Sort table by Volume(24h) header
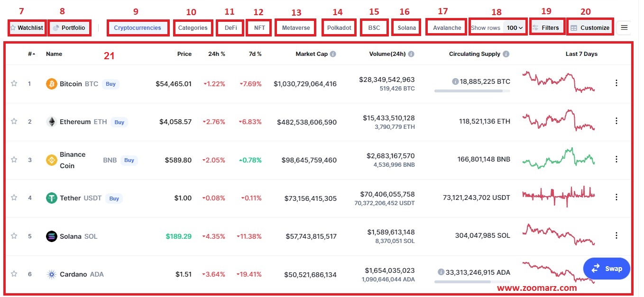Screen dimensions: 644x297 pos(387,54)
